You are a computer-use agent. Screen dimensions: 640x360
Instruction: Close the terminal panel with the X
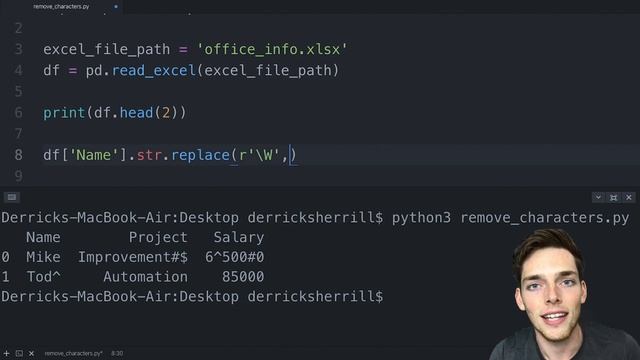(629, 198)
